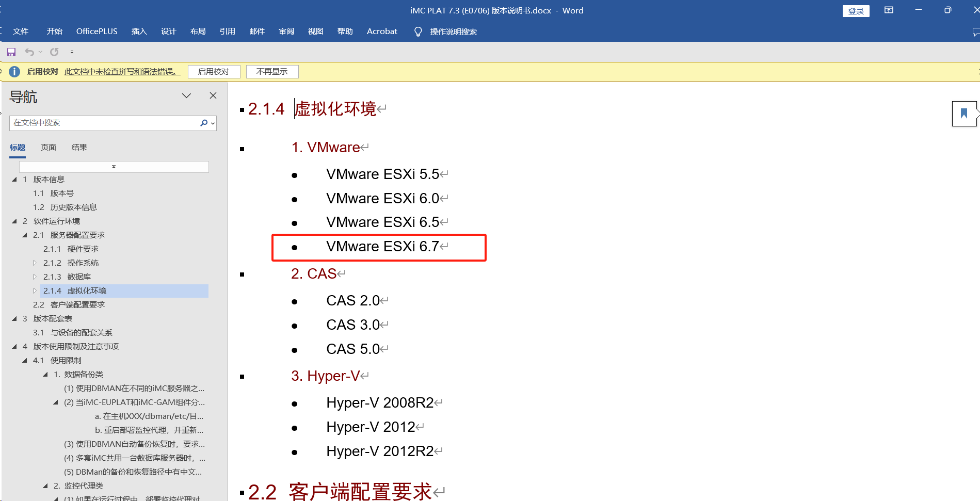Collapse the 3 版本配套表 heading
This screenshot has width=980, height=501.
coord(14,319)
